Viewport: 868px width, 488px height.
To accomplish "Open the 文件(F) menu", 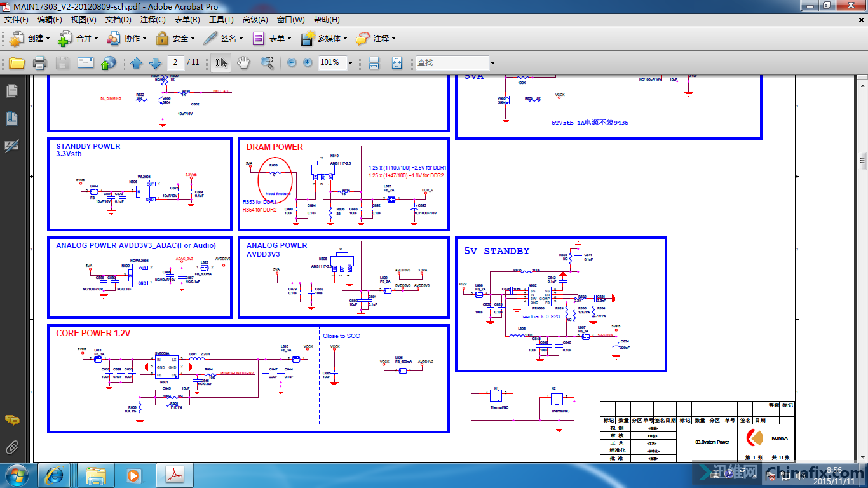I will click(17, 20).
